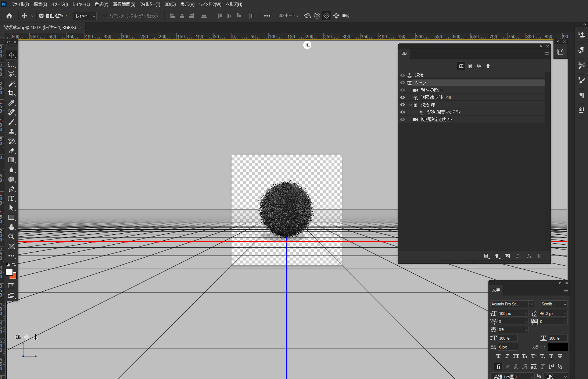Collapse the うさぎ球 mesh tree item
The width and height of the screenshot is (588, 379).
point(410,105)
